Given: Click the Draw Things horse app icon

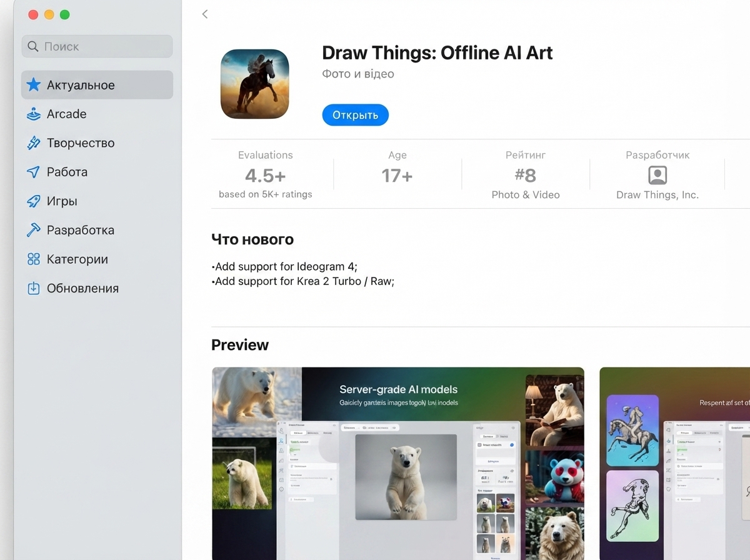Looking at the screenshot, I should click(x=255, y=84).
